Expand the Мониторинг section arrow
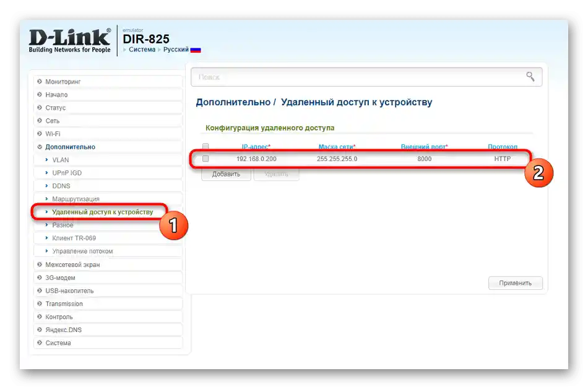 [x=40, y=81]
